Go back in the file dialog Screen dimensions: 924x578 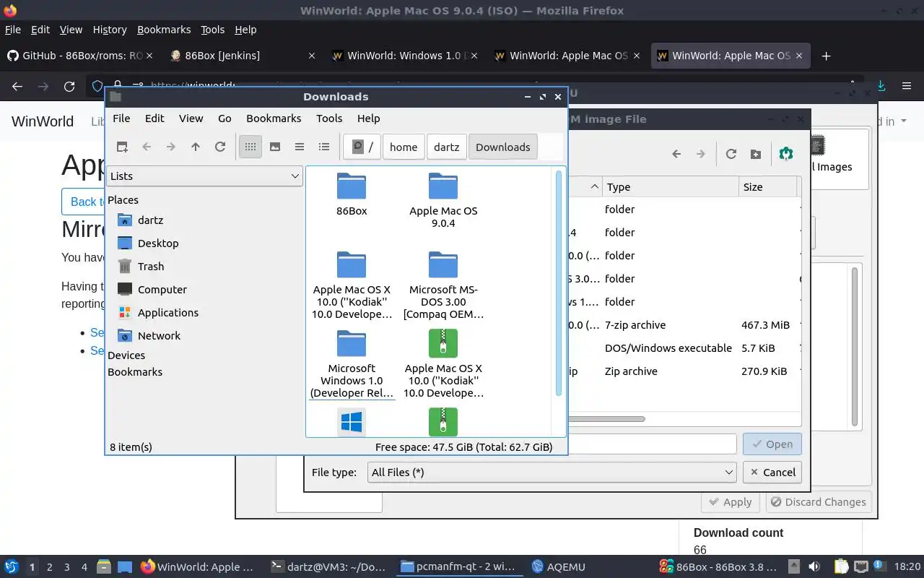pyautogui.click(x=676, y=154)
